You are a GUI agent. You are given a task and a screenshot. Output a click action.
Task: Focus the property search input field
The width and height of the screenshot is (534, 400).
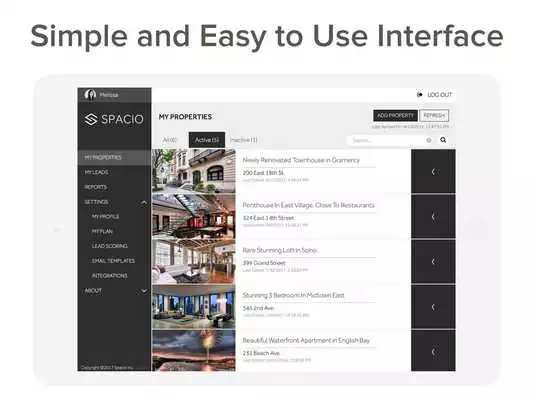387,140
